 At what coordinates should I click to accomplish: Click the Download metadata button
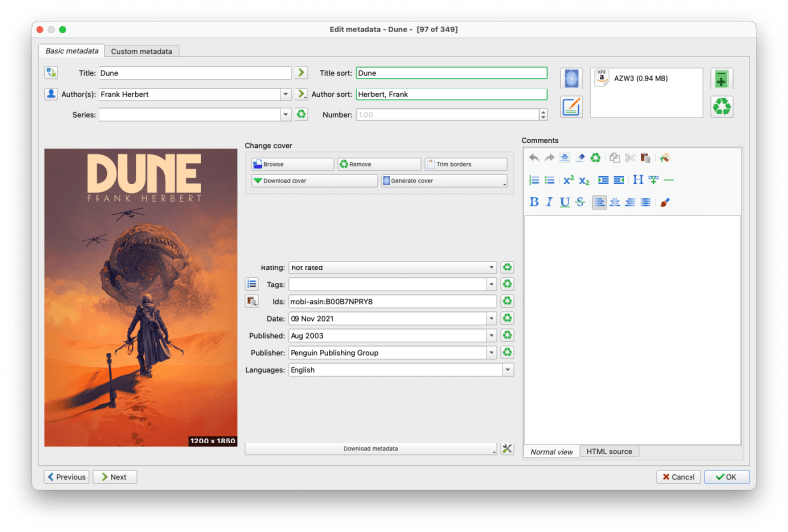pos(371,449)
